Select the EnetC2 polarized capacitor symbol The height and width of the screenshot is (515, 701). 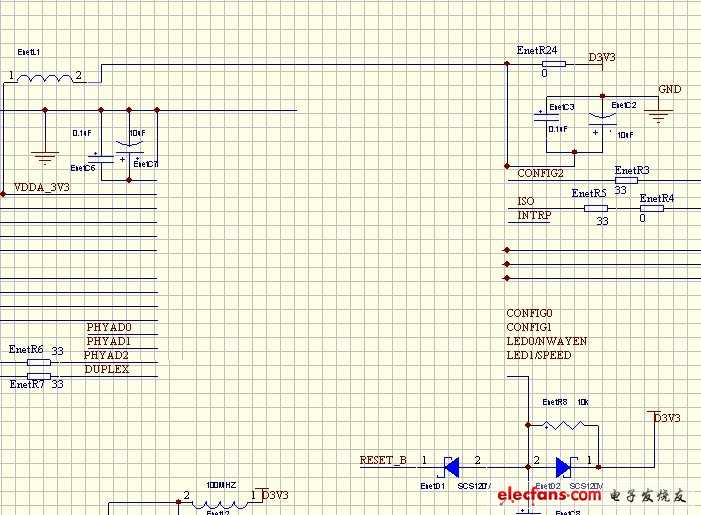[602, 119]
